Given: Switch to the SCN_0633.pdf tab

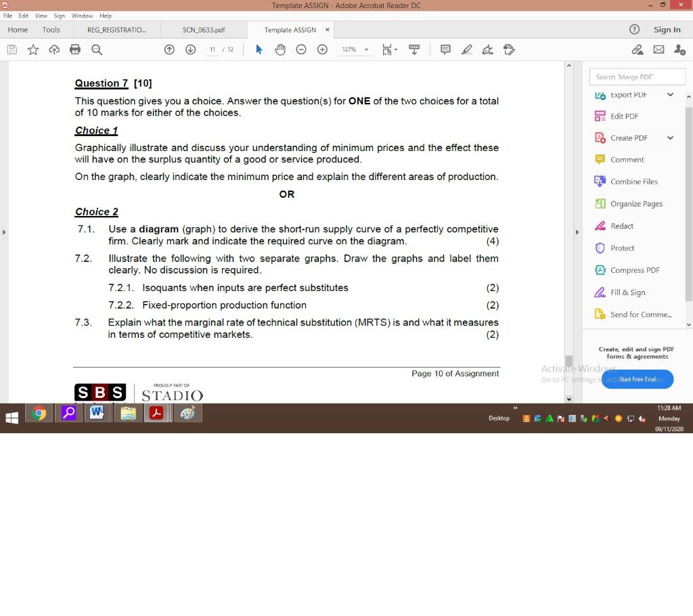Looking at the screenshot, I should [x=203, y=29].
